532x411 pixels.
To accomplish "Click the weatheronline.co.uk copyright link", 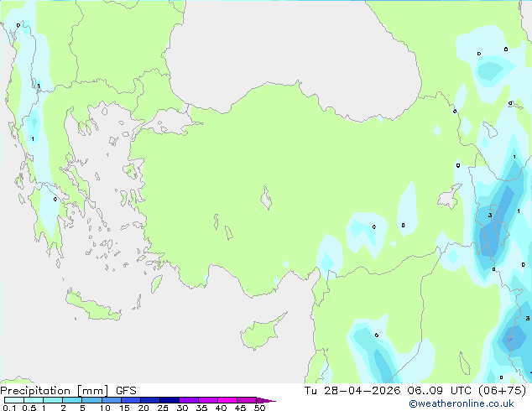I will 462,403.
